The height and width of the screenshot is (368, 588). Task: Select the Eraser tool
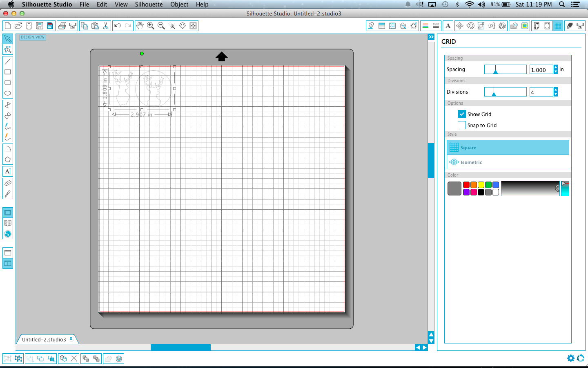pos(8,183)
